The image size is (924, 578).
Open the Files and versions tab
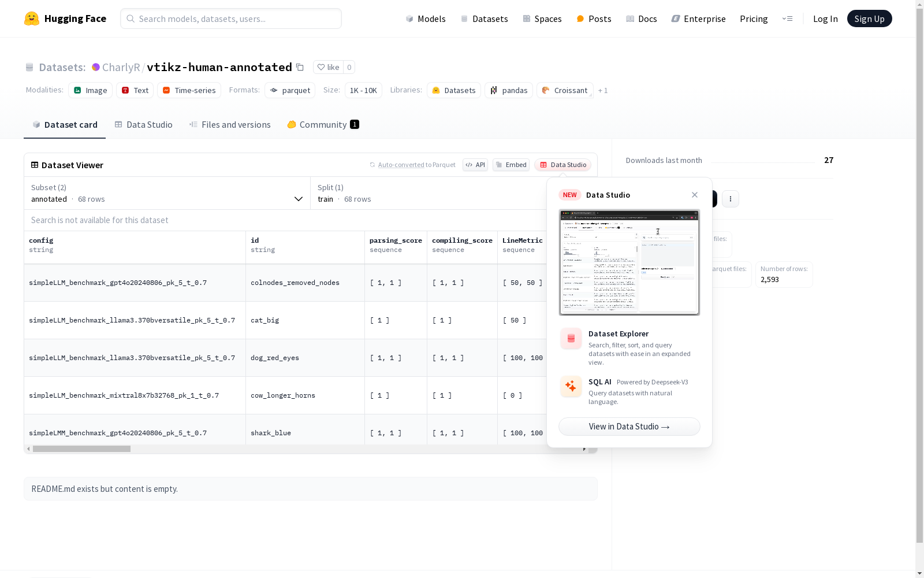(x=230, y=125)
